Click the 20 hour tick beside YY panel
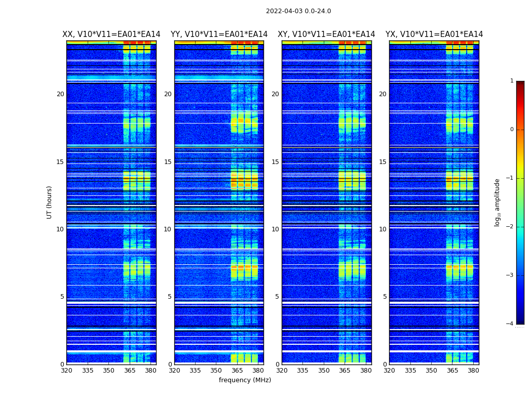This screenshot has height=405, width=532. 168,94
